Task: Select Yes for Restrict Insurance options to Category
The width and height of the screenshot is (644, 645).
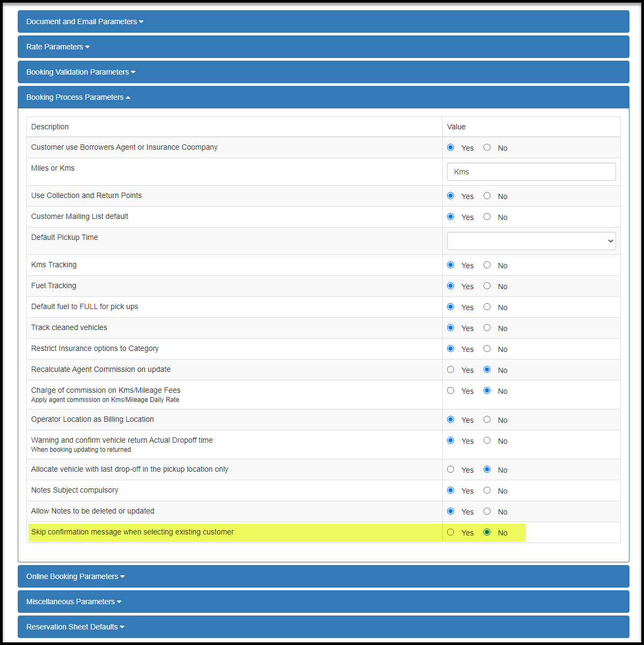Action: click(x=450, y=348)
